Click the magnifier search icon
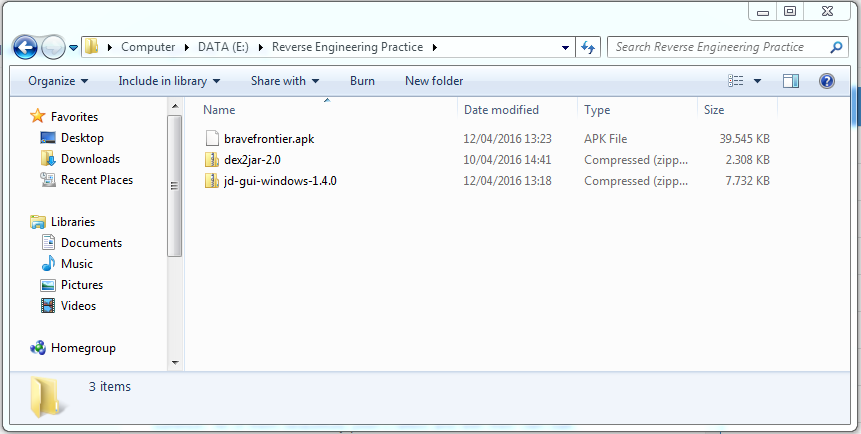The image size is (861, 434). (x=836, y=47)
